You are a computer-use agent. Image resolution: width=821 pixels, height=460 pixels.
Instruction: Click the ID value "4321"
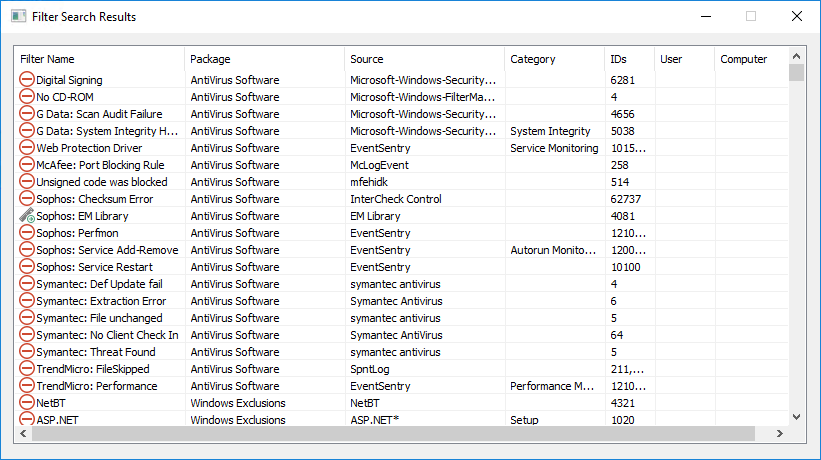(x=623, y=403)
